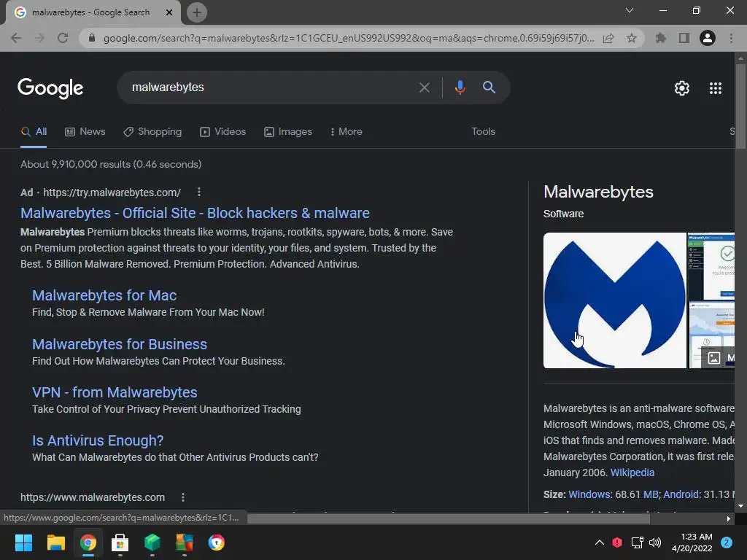This screenshot has width=747, height=560.
Task: Open Microsoft Store from taskbar
Action: tap(120, 542)
